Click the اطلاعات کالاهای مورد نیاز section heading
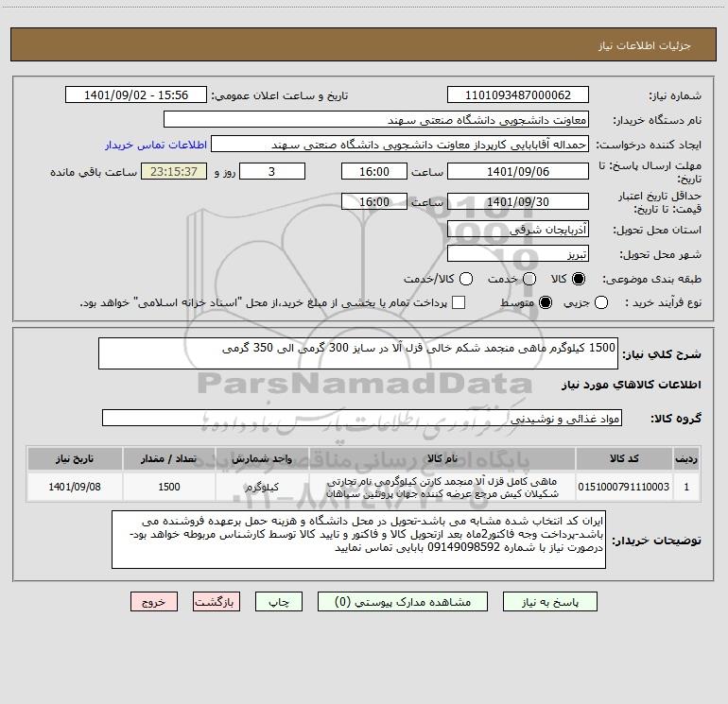Screen dimensions: 728x704 pos(632,385)
